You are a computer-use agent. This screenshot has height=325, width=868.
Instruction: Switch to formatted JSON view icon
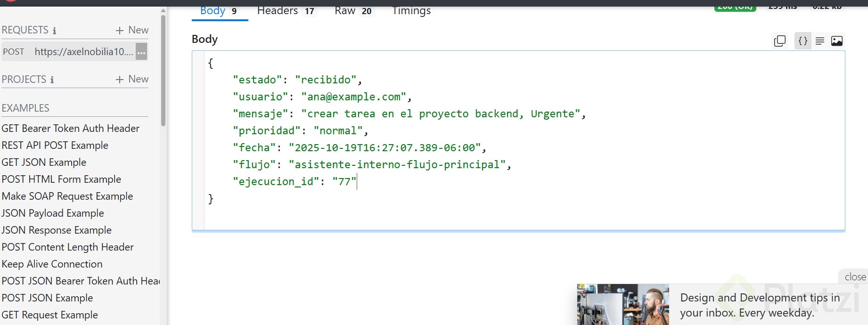pyautogui.click(x=803, y=41)
